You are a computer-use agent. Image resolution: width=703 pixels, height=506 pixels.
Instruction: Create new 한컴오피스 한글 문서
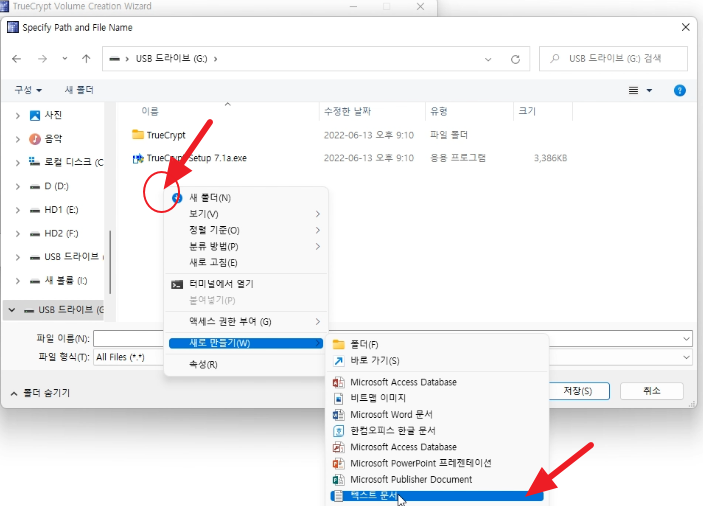click(x=437, y=431)
